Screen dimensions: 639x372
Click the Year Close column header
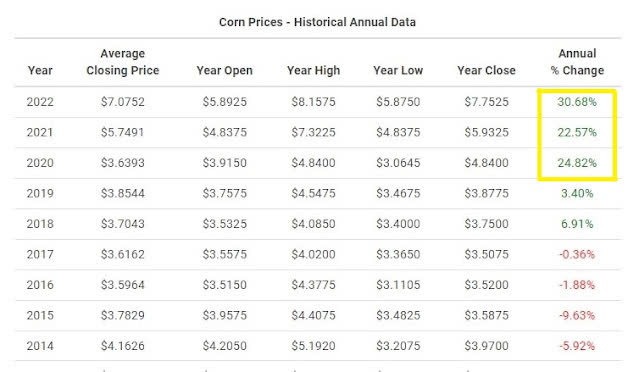[x=486, y=70]
